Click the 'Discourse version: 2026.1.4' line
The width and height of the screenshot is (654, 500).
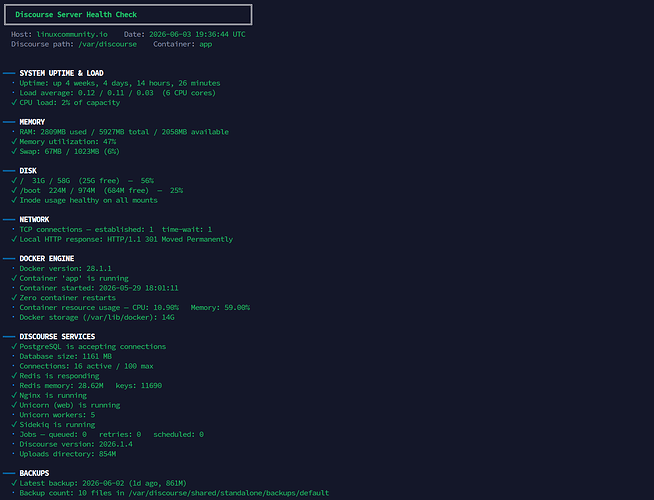click(x=76, y=444)
